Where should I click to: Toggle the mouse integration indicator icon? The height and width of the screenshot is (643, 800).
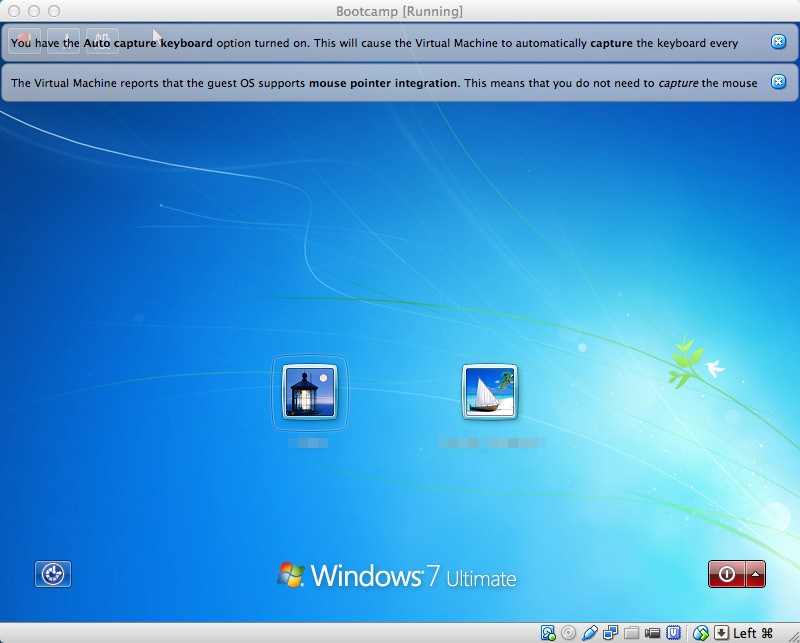[x=701, y=633]
